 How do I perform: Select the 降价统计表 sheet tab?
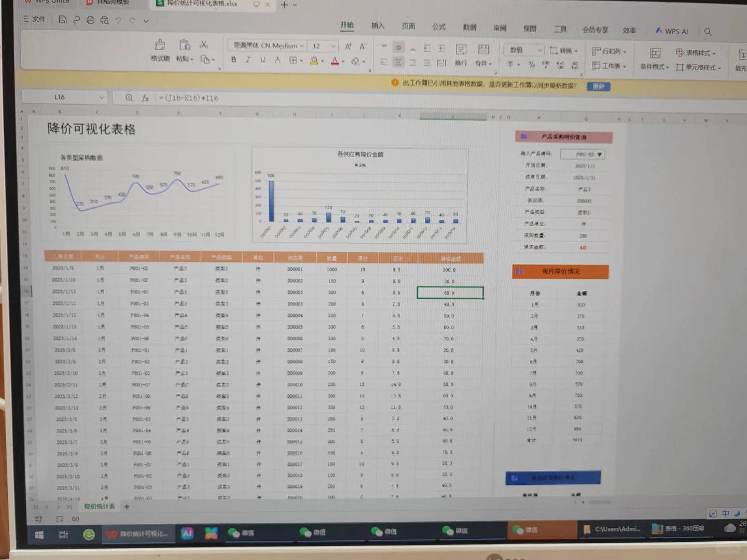click(x=99, y=506)
